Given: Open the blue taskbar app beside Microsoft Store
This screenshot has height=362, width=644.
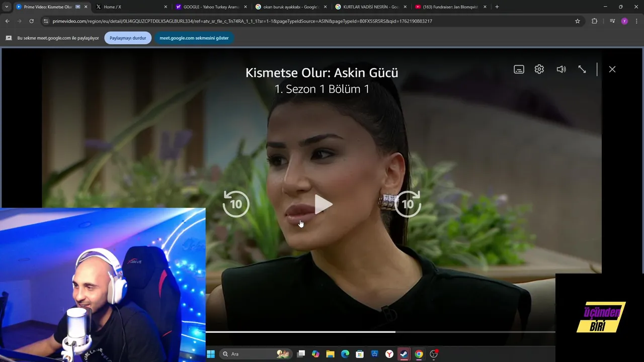Looking at the screenshot, I should pyautogui.click(x=374, y=354).
